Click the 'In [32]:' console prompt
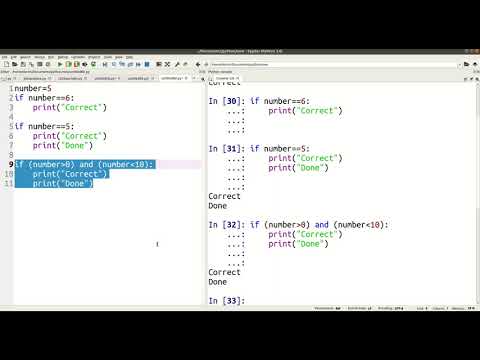The width and height of the screenshot is (480, 360). 227,225
